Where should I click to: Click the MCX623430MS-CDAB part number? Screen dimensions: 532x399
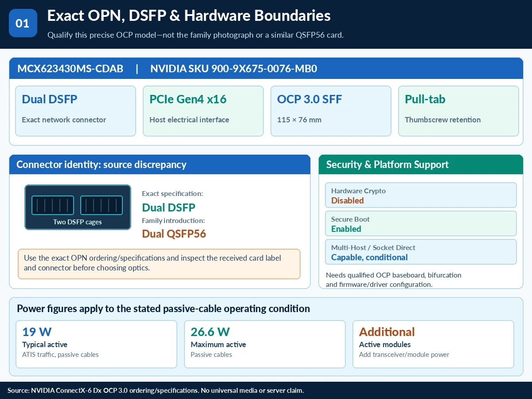pos(70,69)
